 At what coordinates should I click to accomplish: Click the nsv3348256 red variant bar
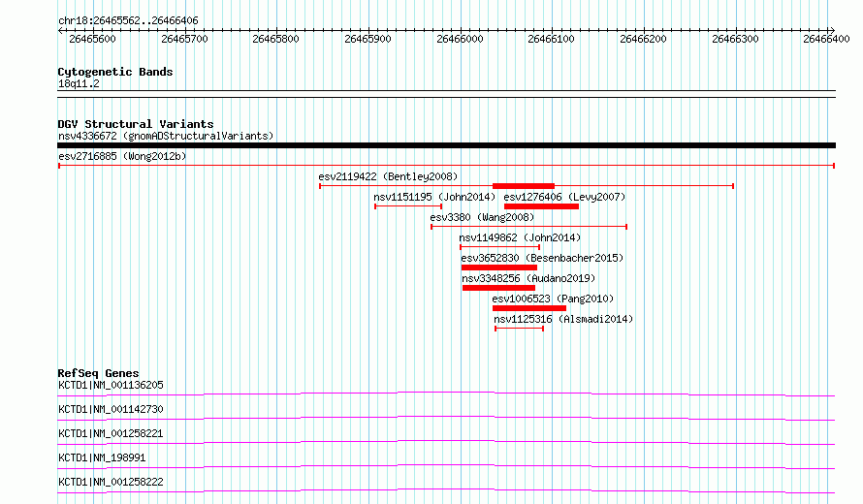click(498, 288)
